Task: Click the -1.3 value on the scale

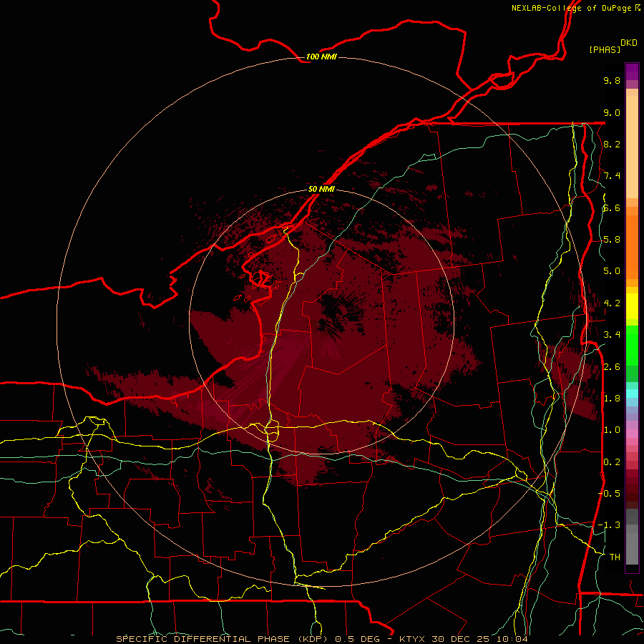Action: tap(609, 525)
